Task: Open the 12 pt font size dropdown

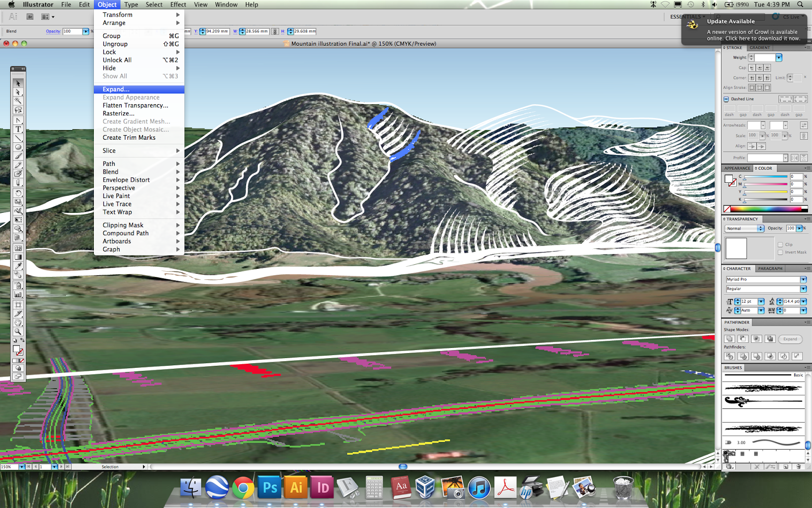Action: click(x=761, y=302)
